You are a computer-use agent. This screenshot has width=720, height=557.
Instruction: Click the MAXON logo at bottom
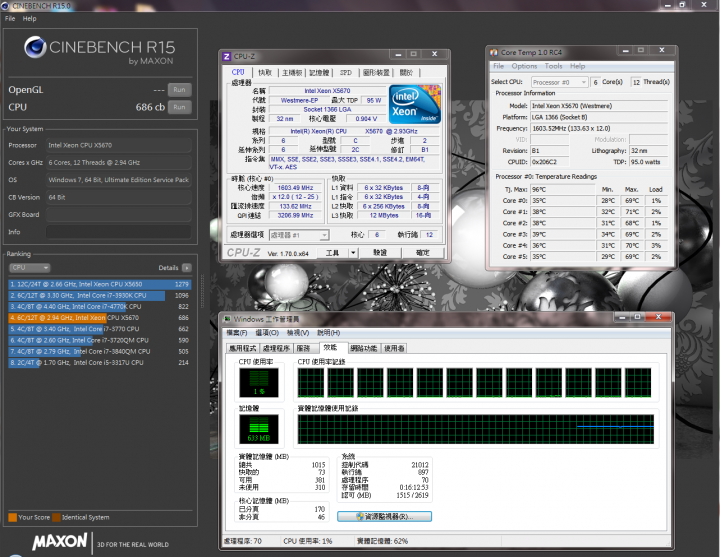pos(59,541)
